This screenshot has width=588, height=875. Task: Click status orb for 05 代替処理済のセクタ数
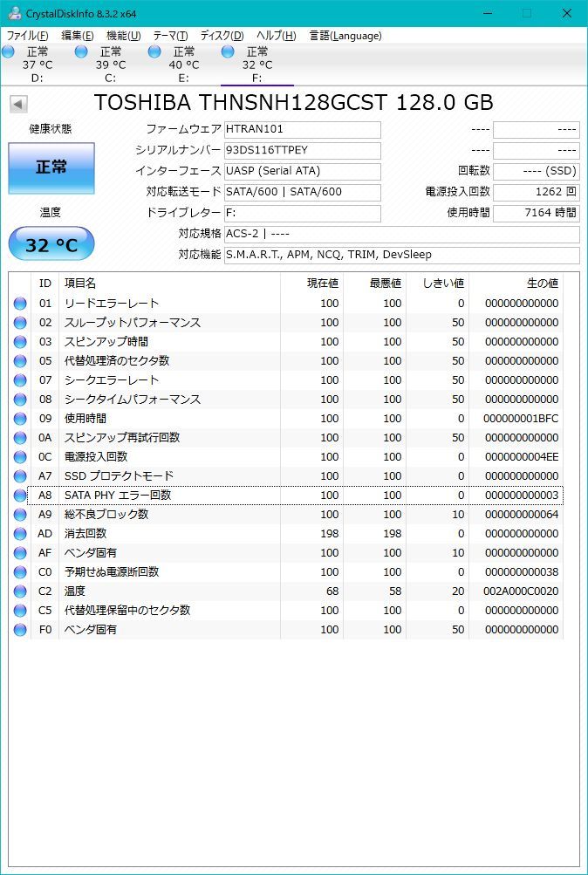tap(20, 361)
